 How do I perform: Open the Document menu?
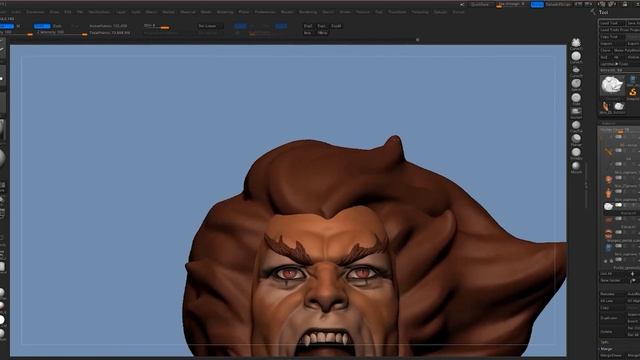35,12
